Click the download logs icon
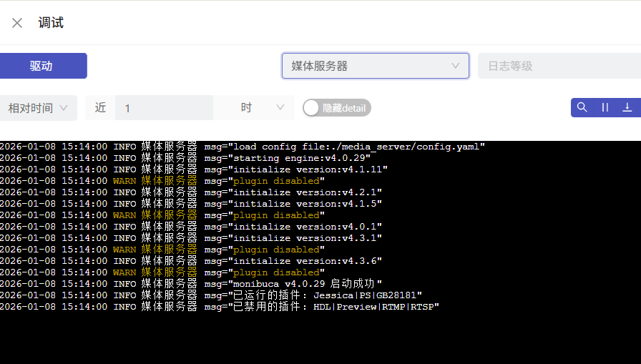641x364 pixels. coord(627,107)
